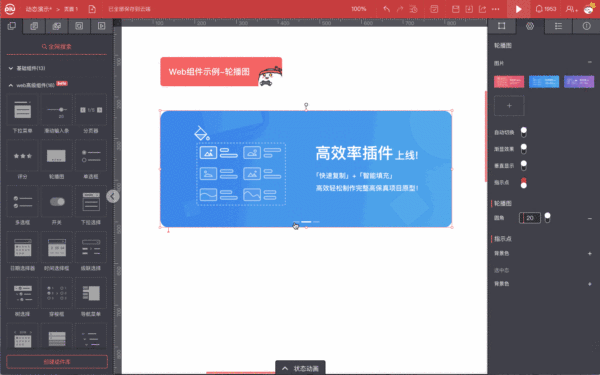Select the purple carousel image thumbnail
600x375 pixels.
(x=579, y=82)
